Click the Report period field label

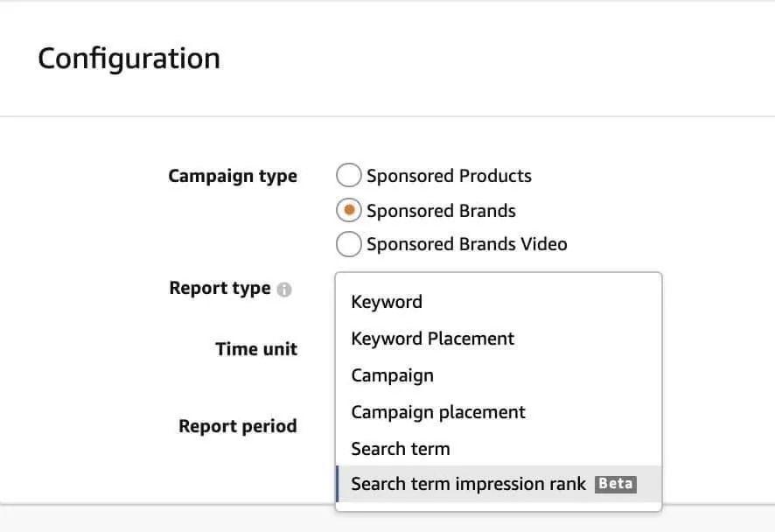pos(238,426)
